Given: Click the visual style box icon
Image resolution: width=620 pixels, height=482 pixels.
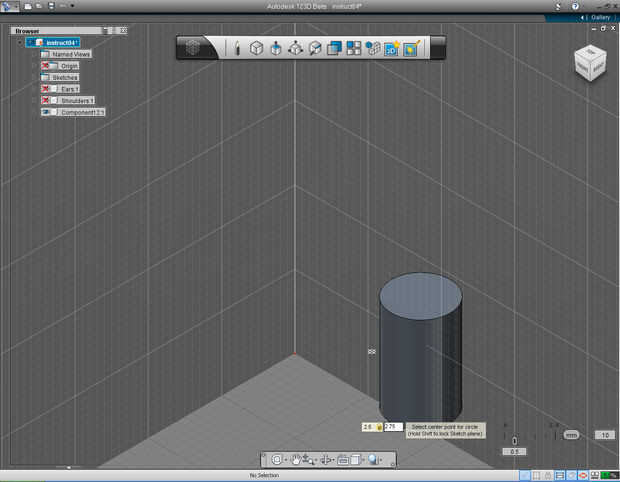Looking at the screenshot, I should coord(355,459).
